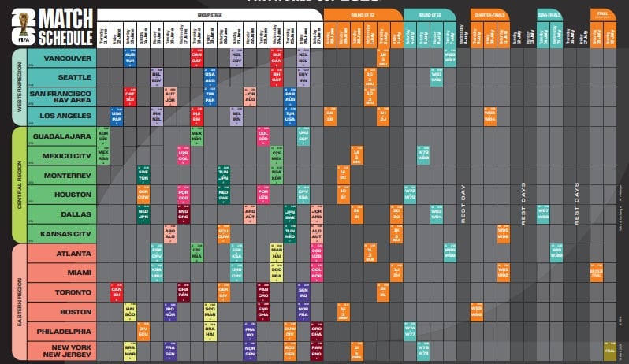Open the AUS vs TUR match in Vancouver
Viewport: 629px width, 364px height.
[x=130, y=58]
